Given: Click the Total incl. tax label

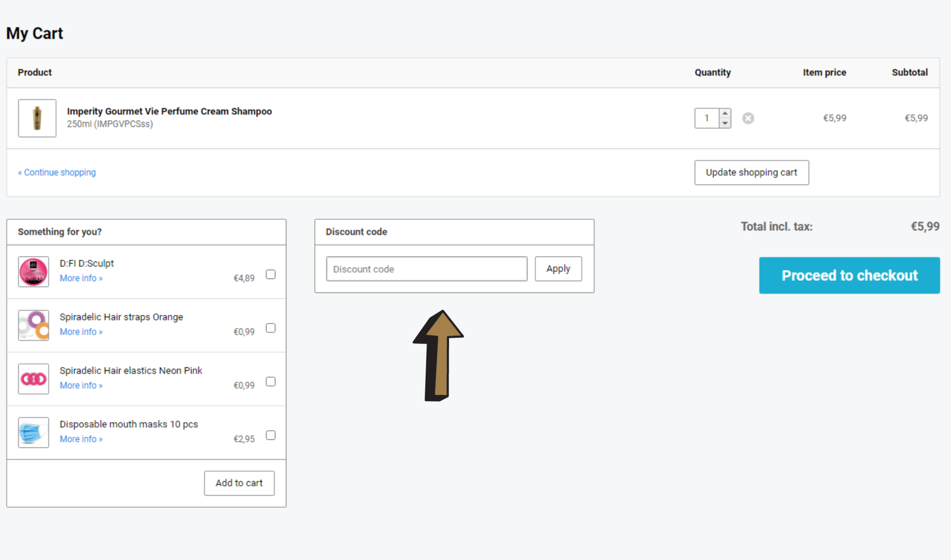Looking at the screenshot, I should pos(776,227).
